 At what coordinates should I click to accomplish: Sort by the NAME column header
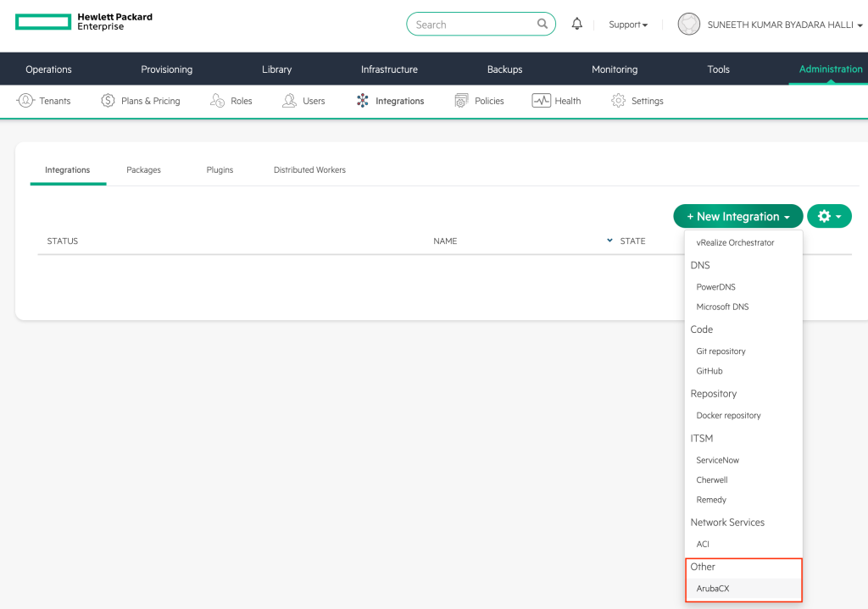tap(445, 241)
